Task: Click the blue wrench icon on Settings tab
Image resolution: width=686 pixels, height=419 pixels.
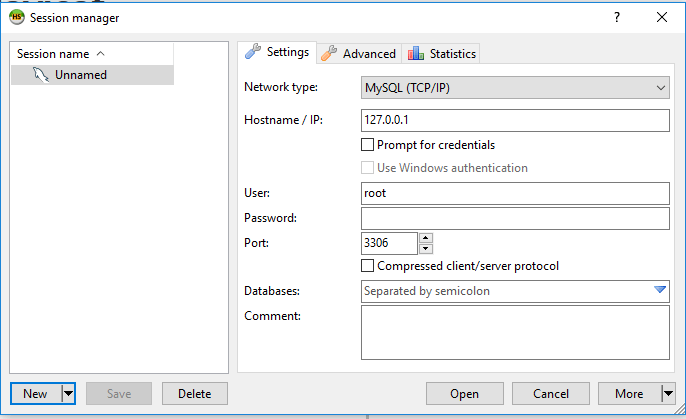Action: [x=253, y=51]
